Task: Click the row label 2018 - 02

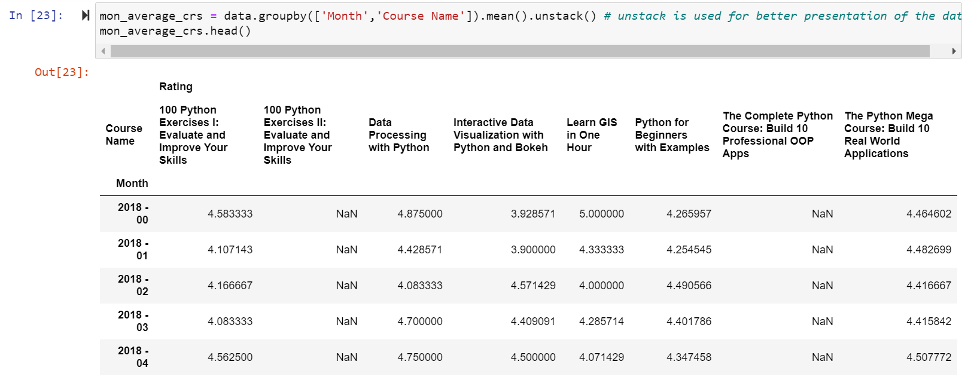Action: point(133,285)
